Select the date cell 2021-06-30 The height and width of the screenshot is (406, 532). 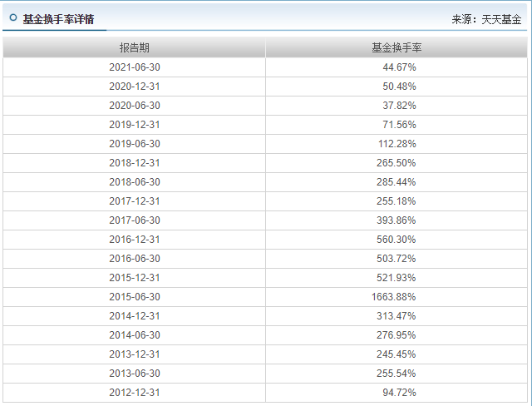coord(135,67)
